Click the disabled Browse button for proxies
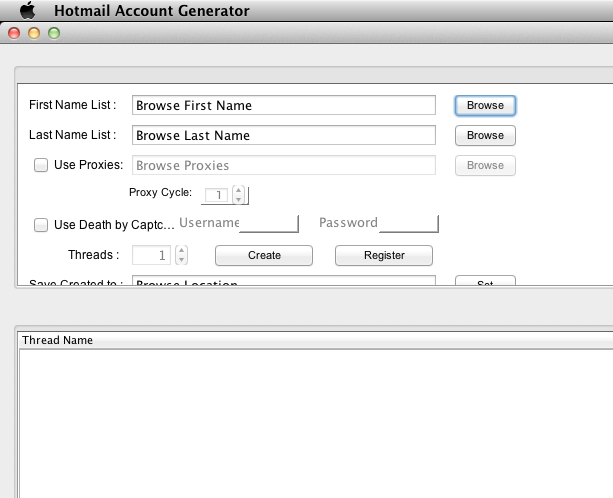Viewport: 613px width, 498px height. pos(485,165)
